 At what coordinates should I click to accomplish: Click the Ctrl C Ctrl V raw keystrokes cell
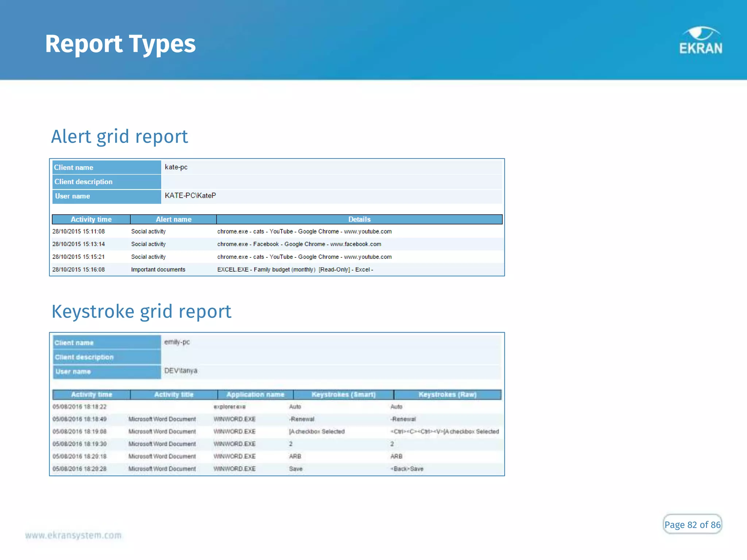pyautogui.click(x=445, y=432)
